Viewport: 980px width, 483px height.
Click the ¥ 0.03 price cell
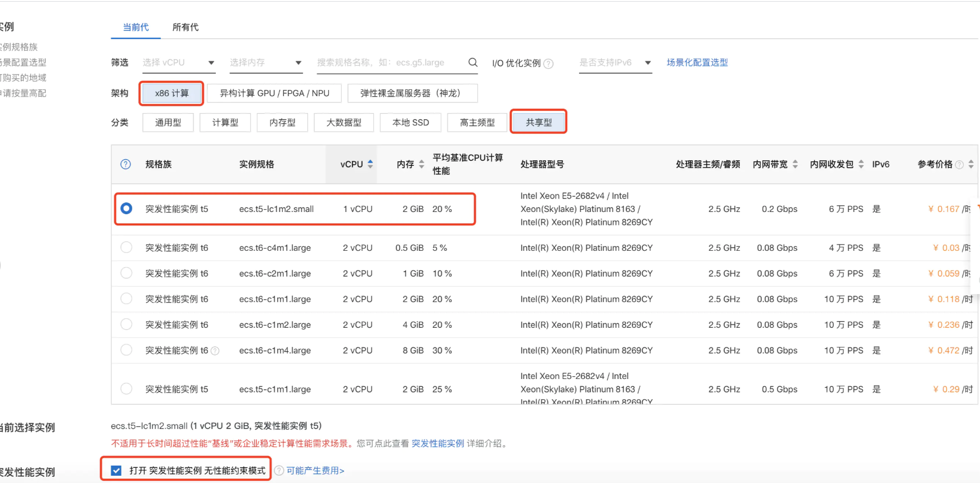tap(952, 248)
